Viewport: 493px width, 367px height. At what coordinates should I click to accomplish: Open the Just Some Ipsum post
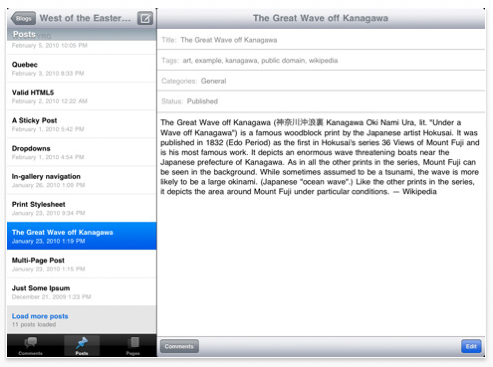click(x=82, y=292)
